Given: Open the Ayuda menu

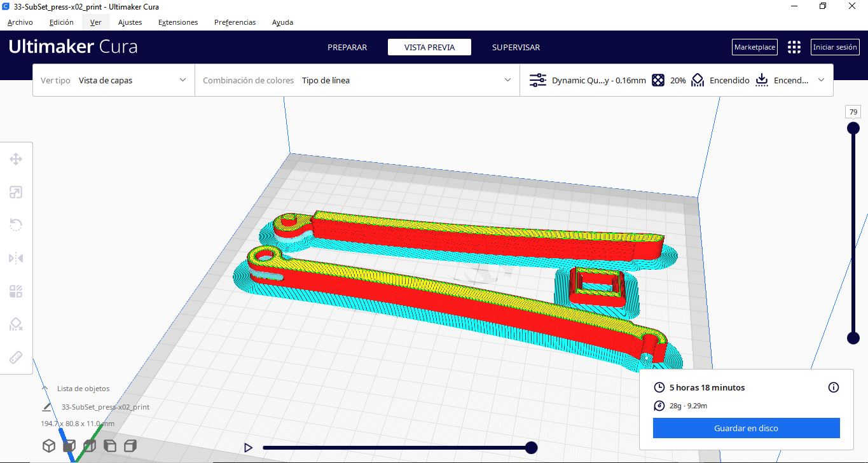Looking at the screenshot, I should coord(282,22).
